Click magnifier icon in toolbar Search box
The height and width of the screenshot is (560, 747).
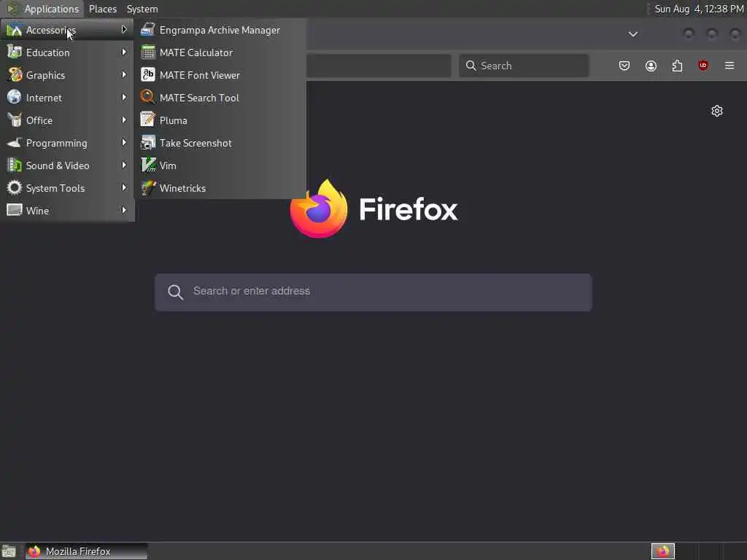(471, 65)
